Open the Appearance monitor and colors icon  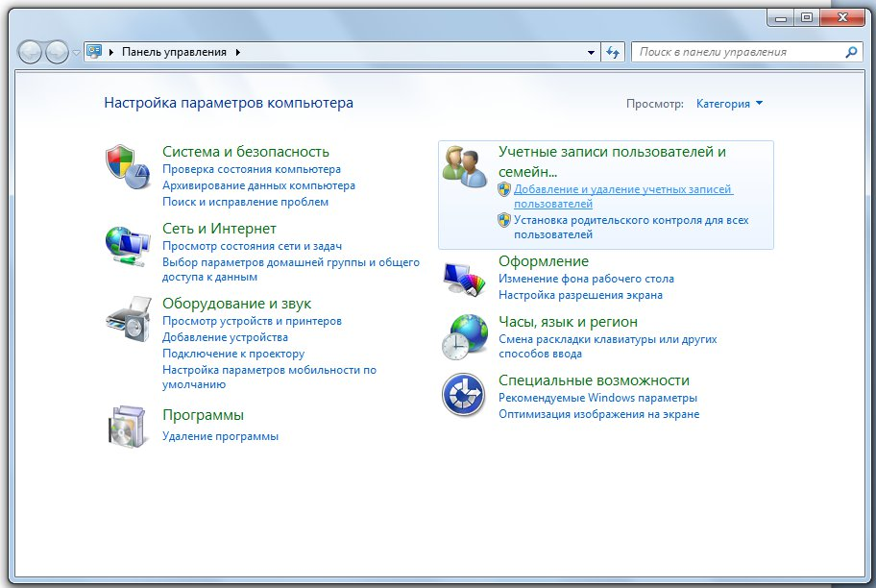pos(465,280)
